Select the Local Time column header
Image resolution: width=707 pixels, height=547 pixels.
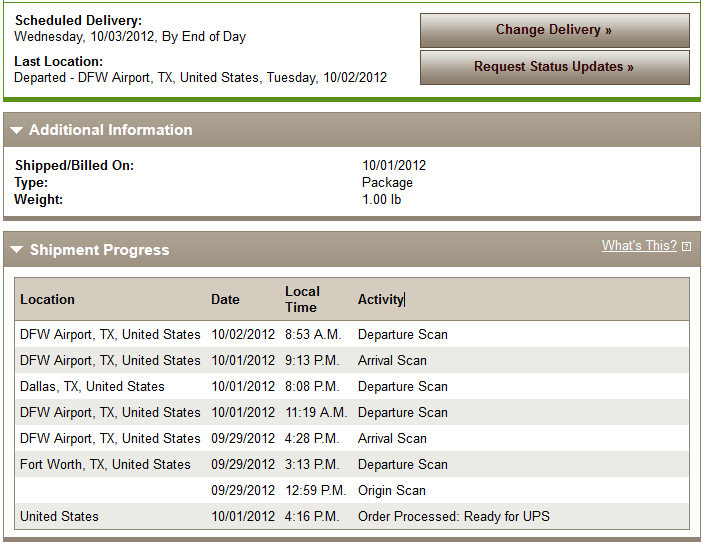pyautogui.click(x=302, y=299)
